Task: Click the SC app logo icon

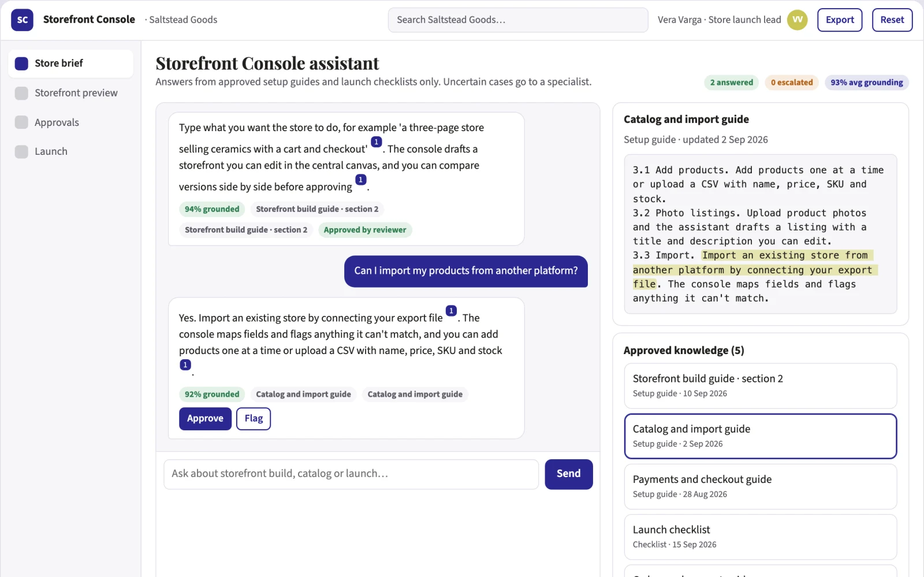Action: 22,20
